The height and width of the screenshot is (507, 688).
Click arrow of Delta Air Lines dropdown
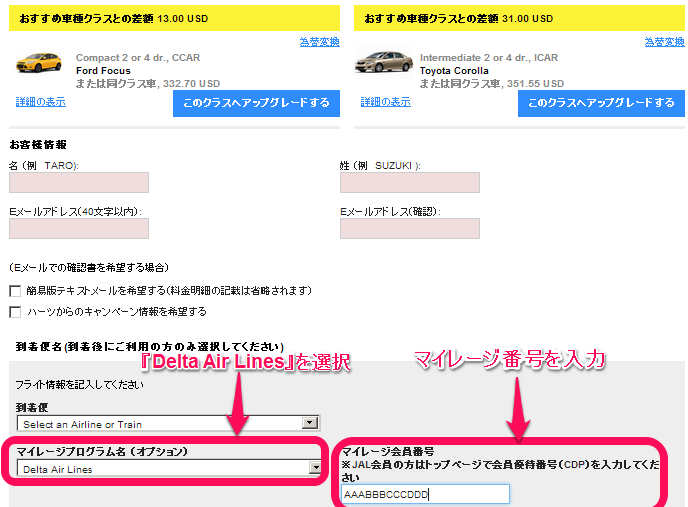(x=315, y=468)
